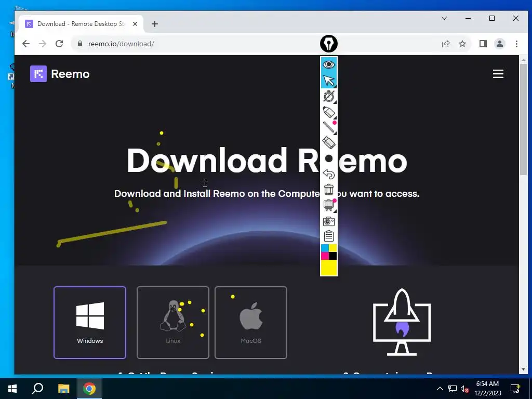Select the MacOS download card

tap(251, 323)
